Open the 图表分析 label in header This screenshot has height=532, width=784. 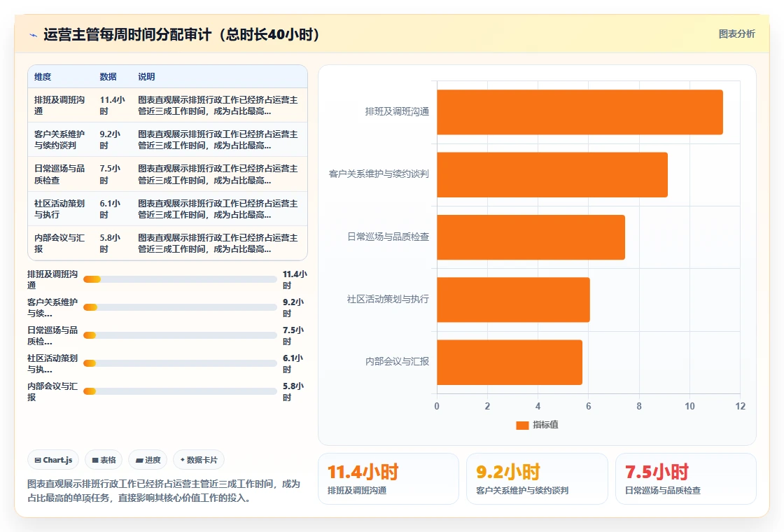tap(736, 34)
